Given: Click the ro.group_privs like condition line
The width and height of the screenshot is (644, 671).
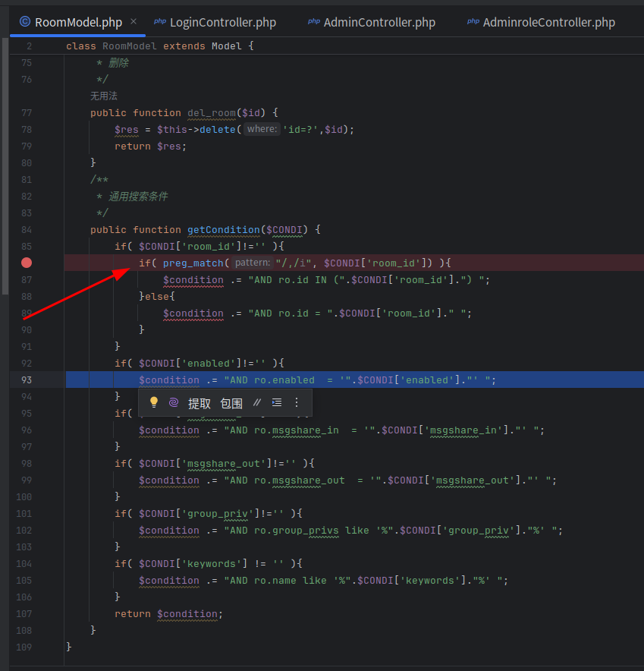Looking at the screenshot, I should pyautogui.click(x=350, y=531).
